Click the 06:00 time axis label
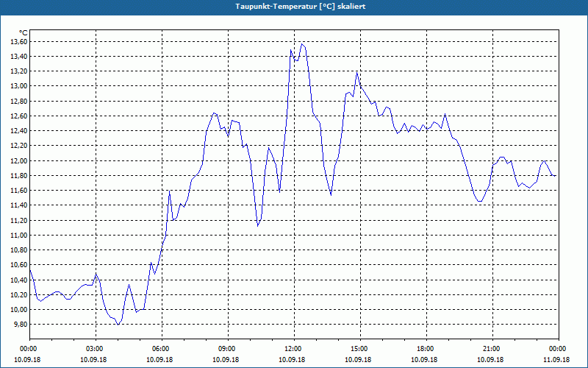The height and width of the screenshot is (368, 588). coord(162,349)
